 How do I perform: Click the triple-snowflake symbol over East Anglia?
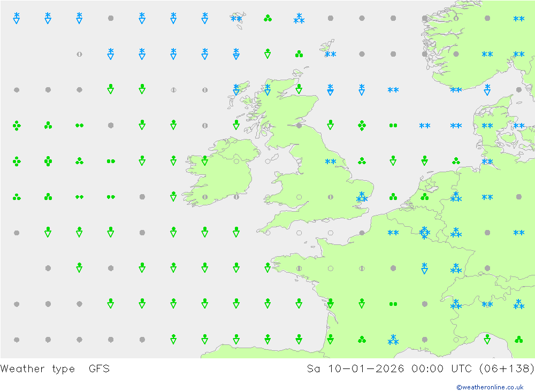point(362,197)
